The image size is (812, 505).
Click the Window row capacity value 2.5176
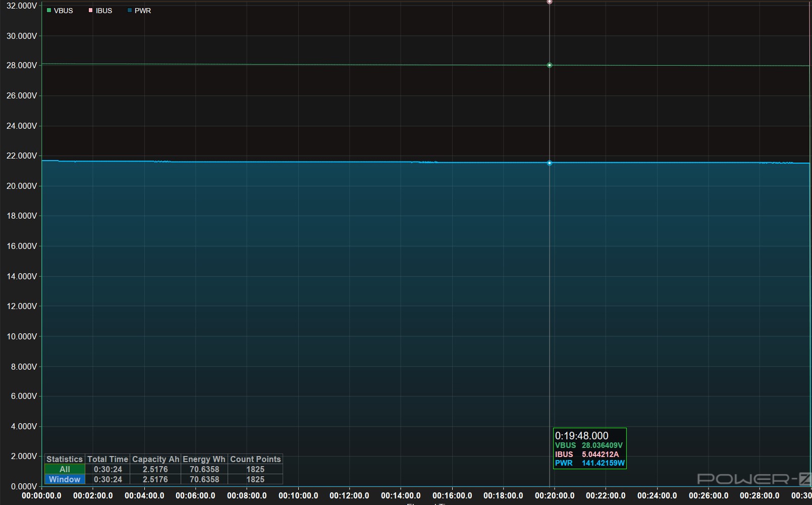pos(155,479)
